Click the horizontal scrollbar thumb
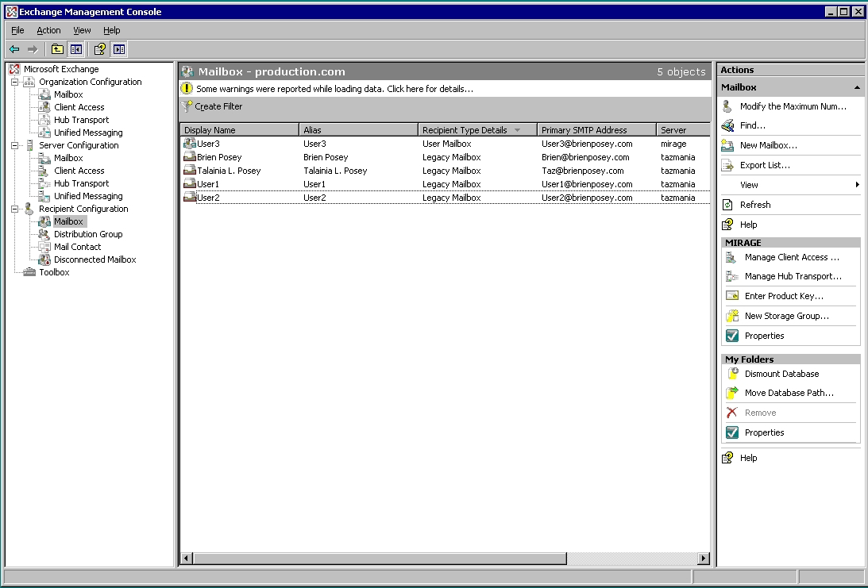 [379, 558]
